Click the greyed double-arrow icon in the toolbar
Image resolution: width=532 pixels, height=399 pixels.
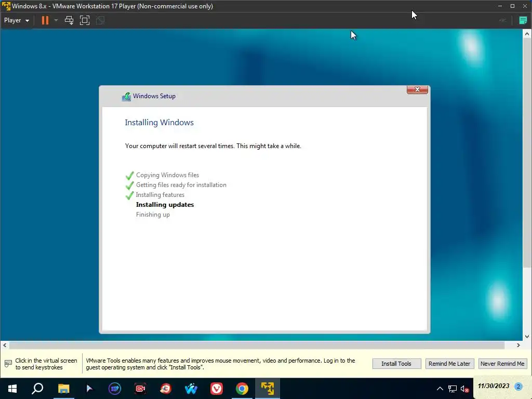click(503, 20)
